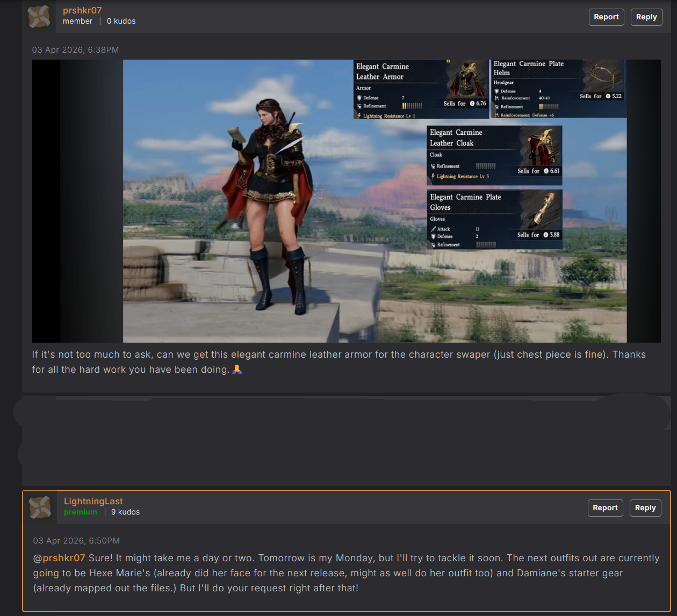The image size is (677, 616).
Task: Click the LightningLast username link
Action: click(x=93, y=501)
